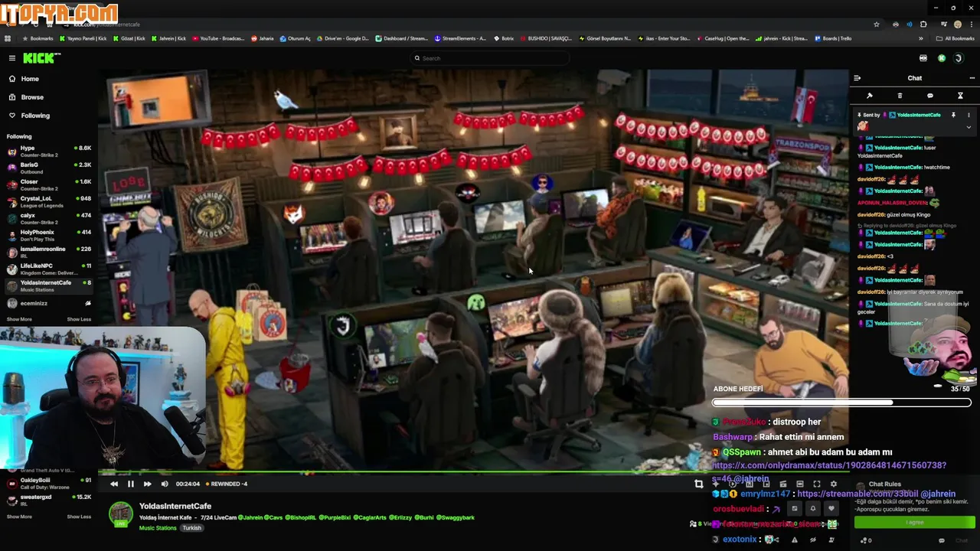This screenshot has width=980, height=551.
Task: Click the heart follow button under the player
Action: 831,508
